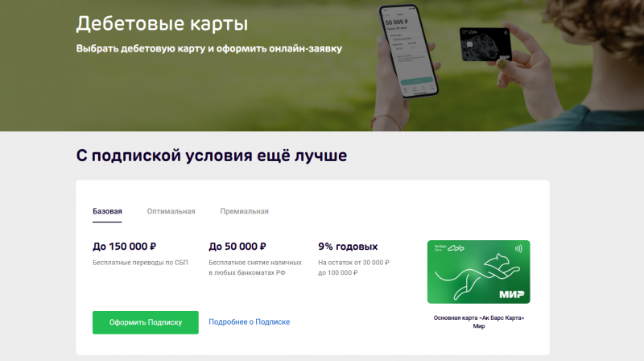This screenshot has height=361, width=644.
Task: Click the Дебетовые карты heading
Action: coord(163,23)
